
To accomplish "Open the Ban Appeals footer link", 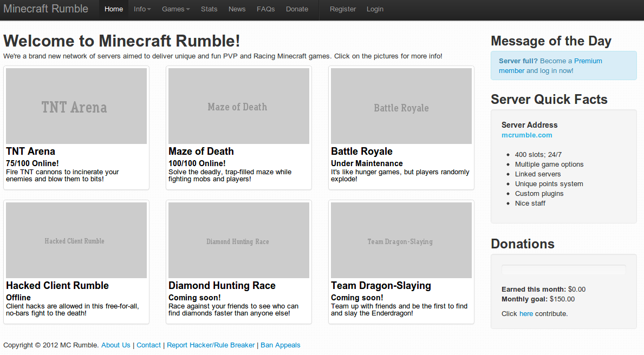I will 280,345.
